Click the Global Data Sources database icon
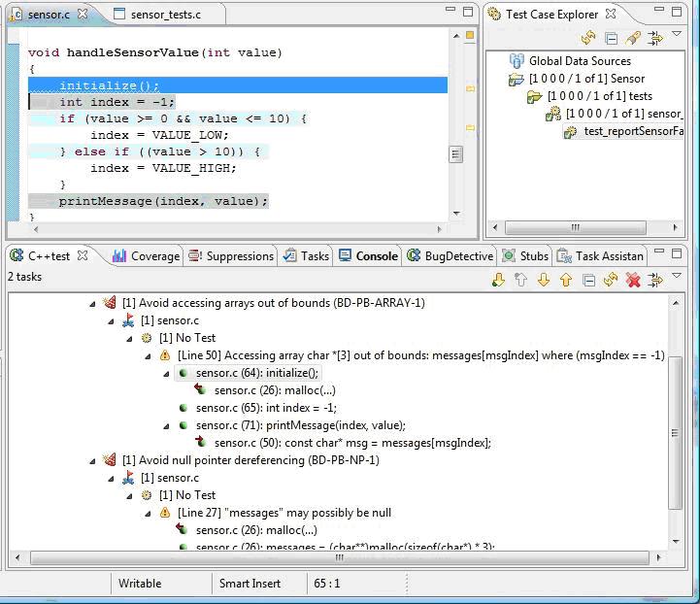The image size is (700, 604). click(517, 61)
